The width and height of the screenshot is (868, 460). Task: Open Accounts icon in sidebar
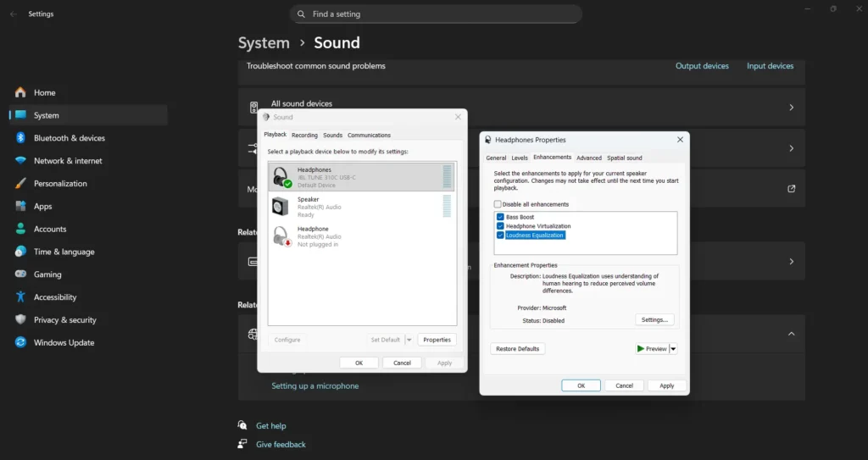click(x=20, y=229)
